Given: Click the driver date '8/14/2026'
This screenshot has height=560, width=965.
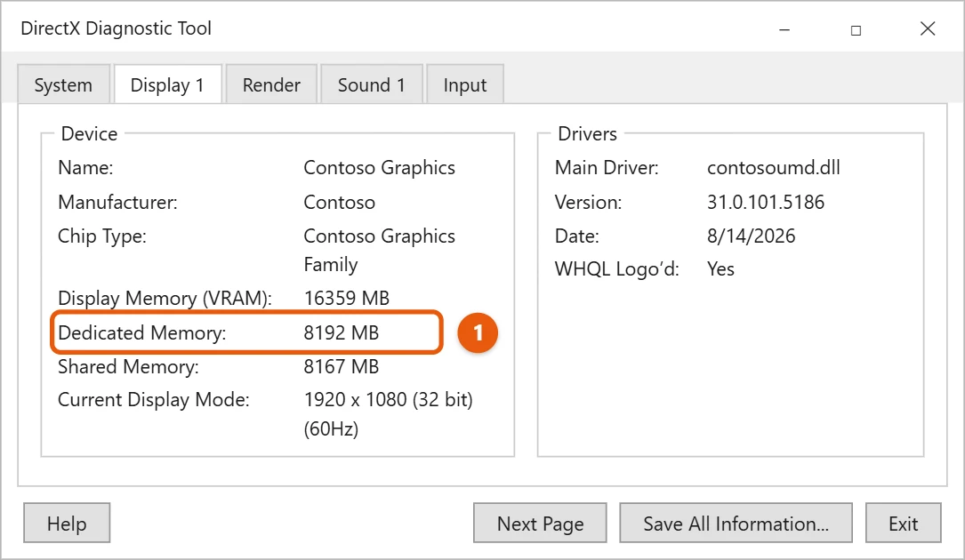Looking at the screenshot, I should click(751, 236).
